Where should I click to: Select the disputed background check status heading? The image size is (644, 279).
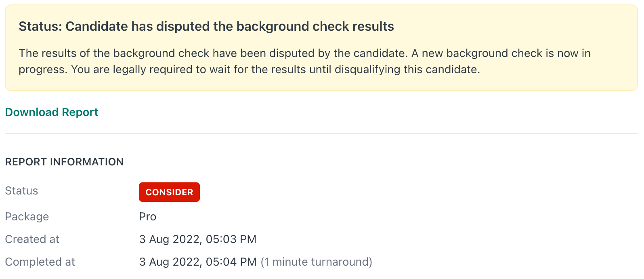[206, 26]
